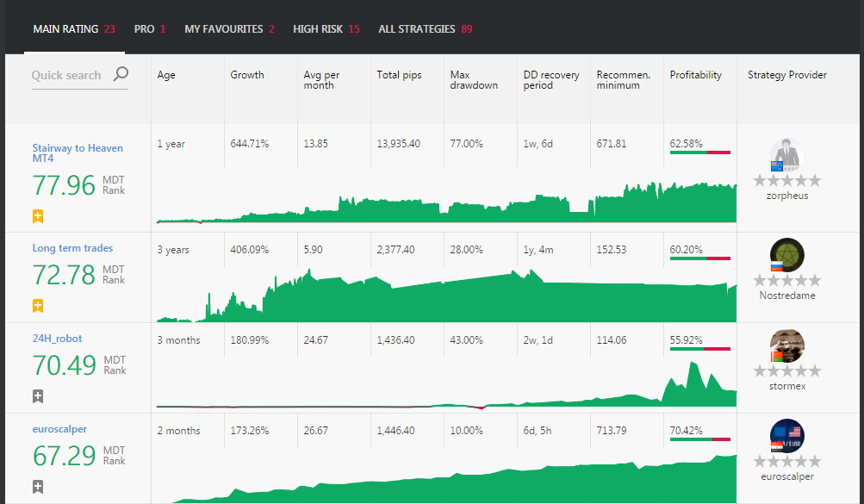Open stormex provider avatar
Image resolution: width=864 pixels, height=504 pixels.
pos(786,346)
